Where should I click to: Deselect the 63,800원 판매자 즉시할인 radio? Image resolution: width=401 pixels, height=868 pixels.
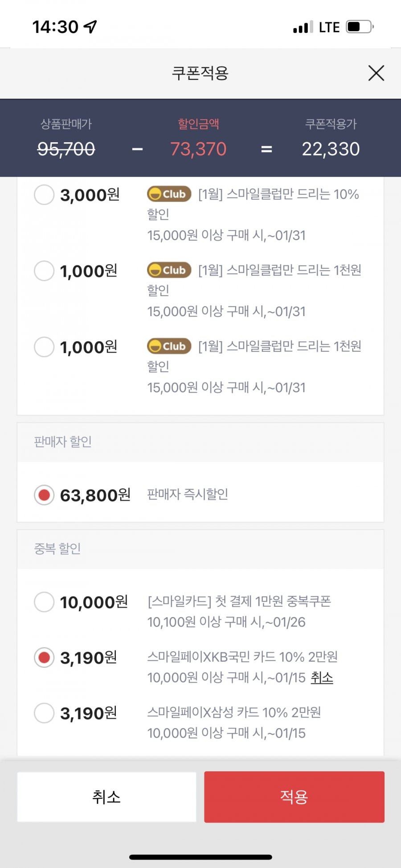[x=44, y=495]
